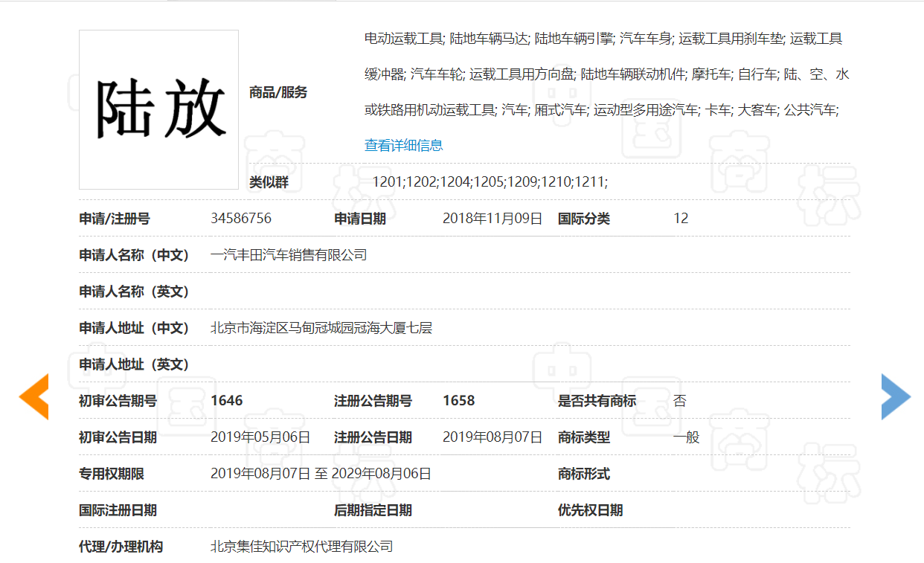Viewport: 924px width, 563px height.
Task: Click preliminary announcement date 2019年05月06日
Action: pos(260,437)
